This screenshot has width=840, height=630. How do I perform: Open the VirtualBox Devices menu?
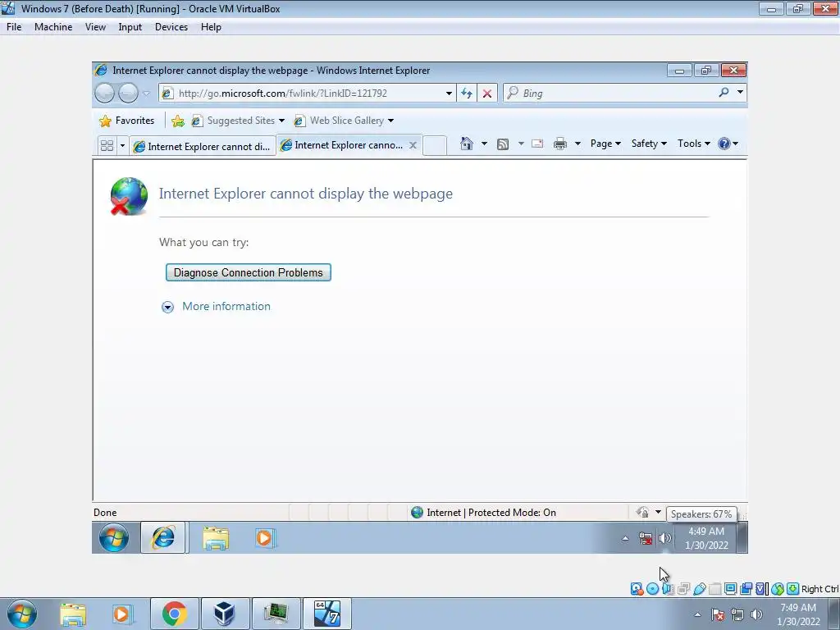pyautogui.click(x=171, y=27)
